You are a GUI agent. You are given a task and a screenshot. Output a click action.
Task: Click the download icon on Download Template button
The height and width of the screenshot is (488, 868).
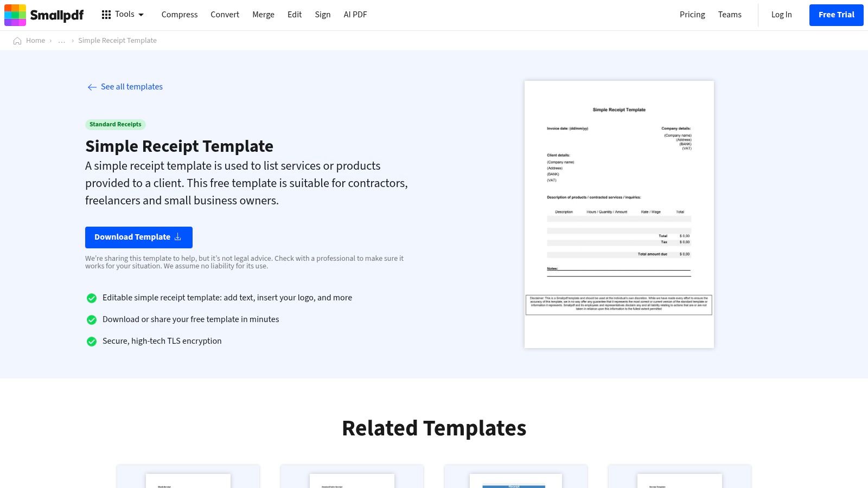[178, 237]
